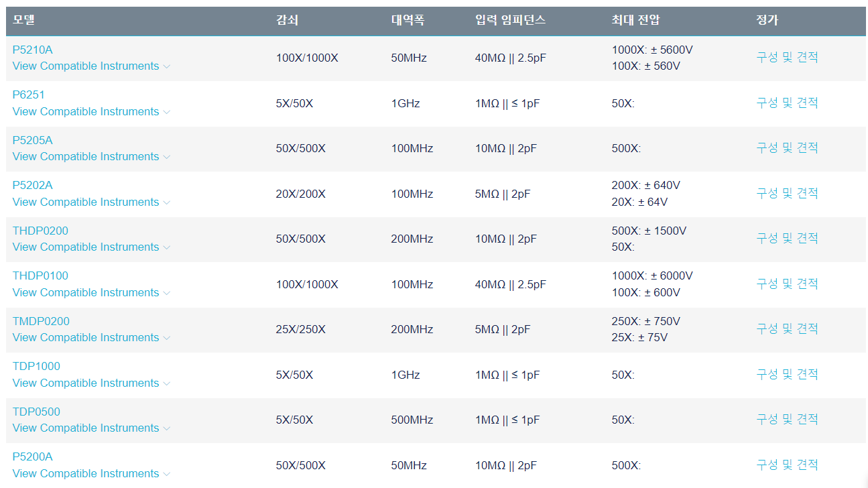This screenshot has width=868, height=488.
Task: Open the P5200A model link
Action: (32, 456)
